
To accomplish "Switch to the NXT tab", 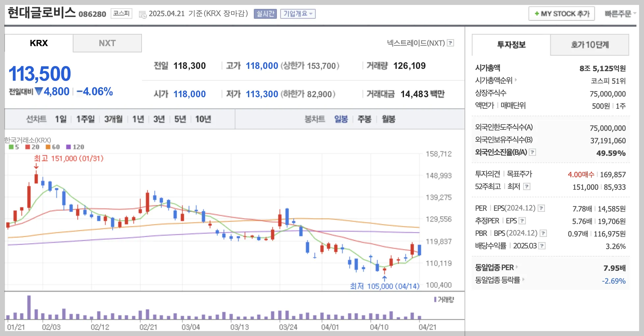I will pyautogui.click(x=107, y=43).
